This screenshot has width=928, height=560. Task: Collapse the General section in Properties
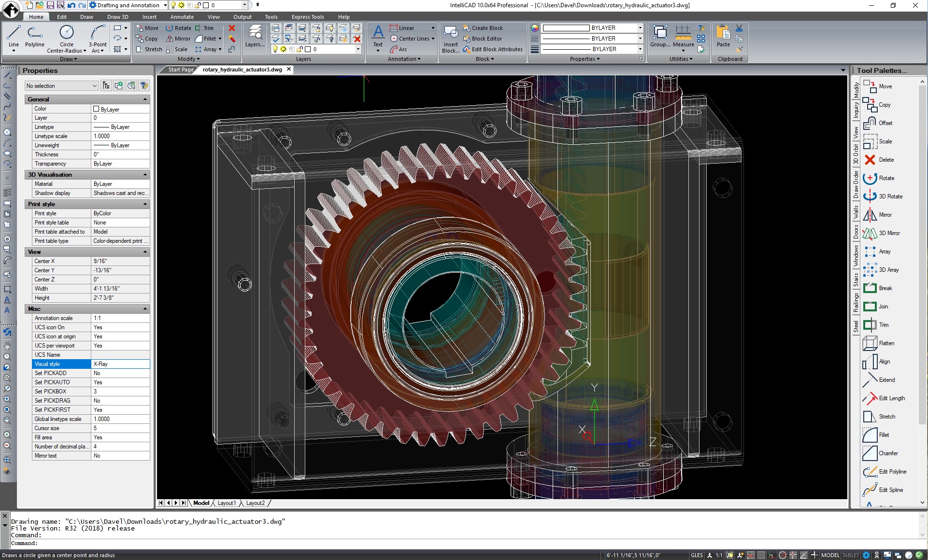[145, 99]
